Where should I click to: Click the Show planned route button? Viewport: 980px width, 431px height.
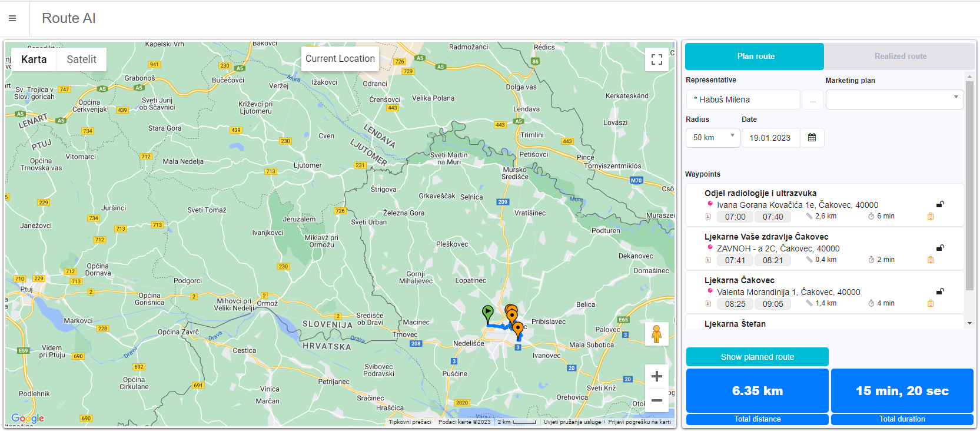(757, 357)
